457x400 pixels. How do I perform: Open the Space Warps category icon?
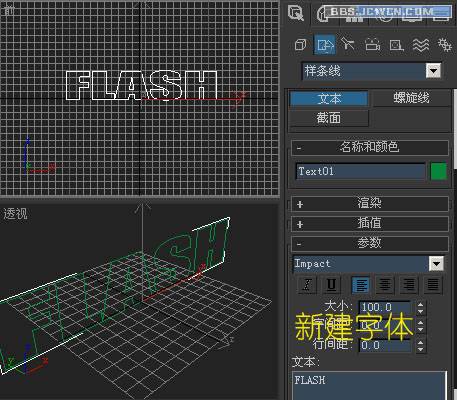pos(421,45)
